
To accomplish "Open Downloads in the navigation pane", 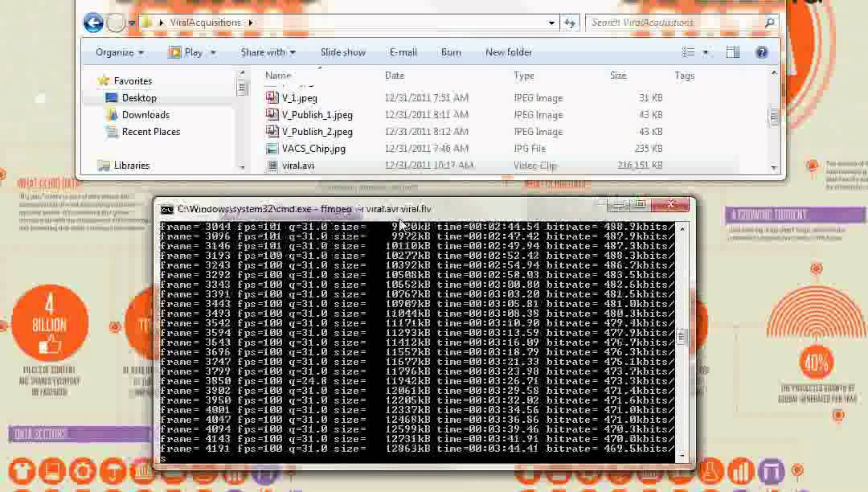I will pyautogui.click(x=145, y=115).
